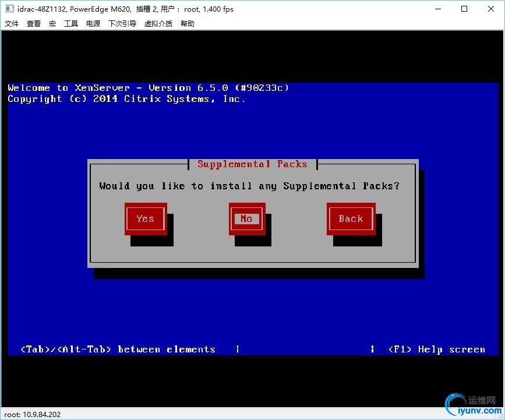This screenshot has height=420, width=505.
Task: Open the 工具 menu
Action: coord(71,23)
